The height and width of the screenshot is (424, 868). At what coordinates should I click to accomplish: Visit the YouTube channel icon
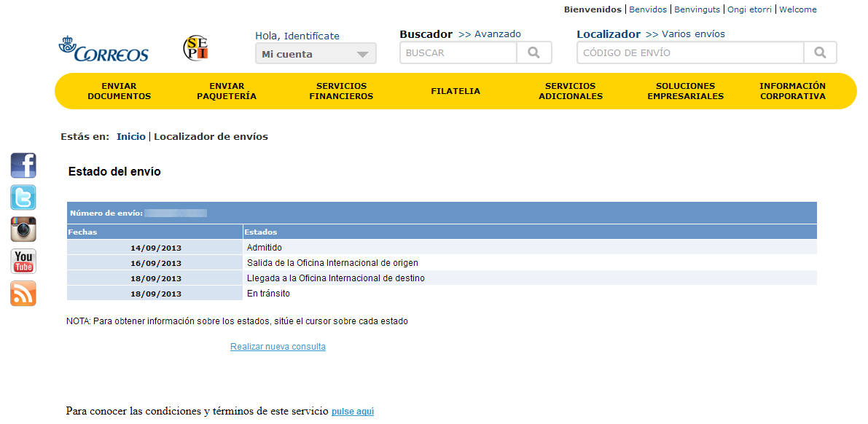point(23,262)
